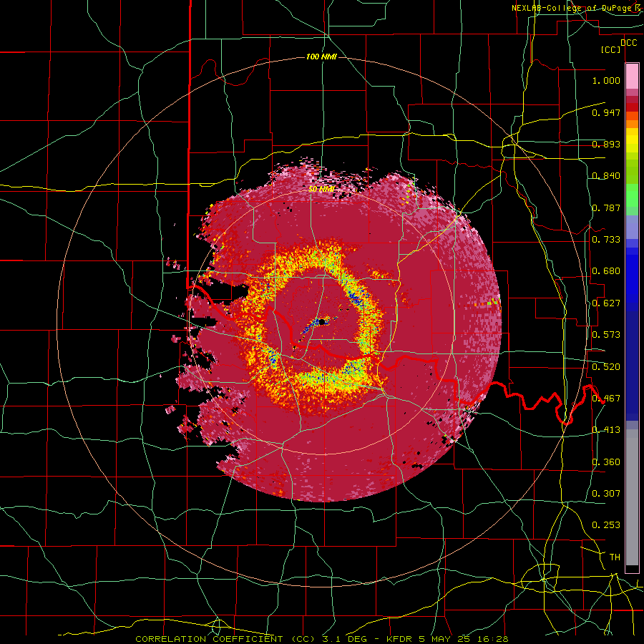The image size is (644, 644).
Task: Click the 0.573 scale value
Action: (x=606, y=335)
